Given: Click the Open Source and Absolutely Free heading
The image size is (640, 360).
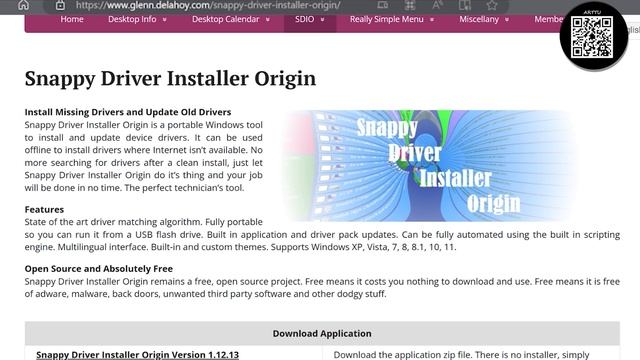Looking at the screenshot, I should (x=98, y=269).
